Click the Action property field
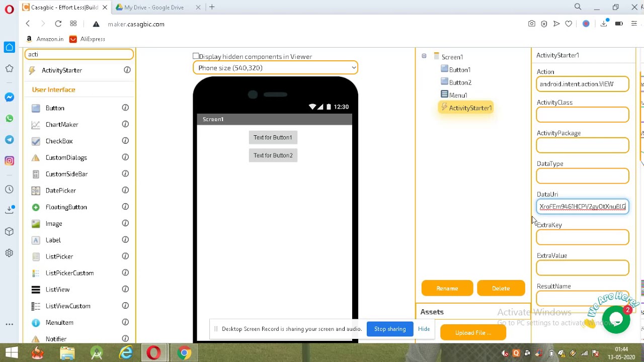The width and height of the screenshot is (644, 362). tap(583, 84)
